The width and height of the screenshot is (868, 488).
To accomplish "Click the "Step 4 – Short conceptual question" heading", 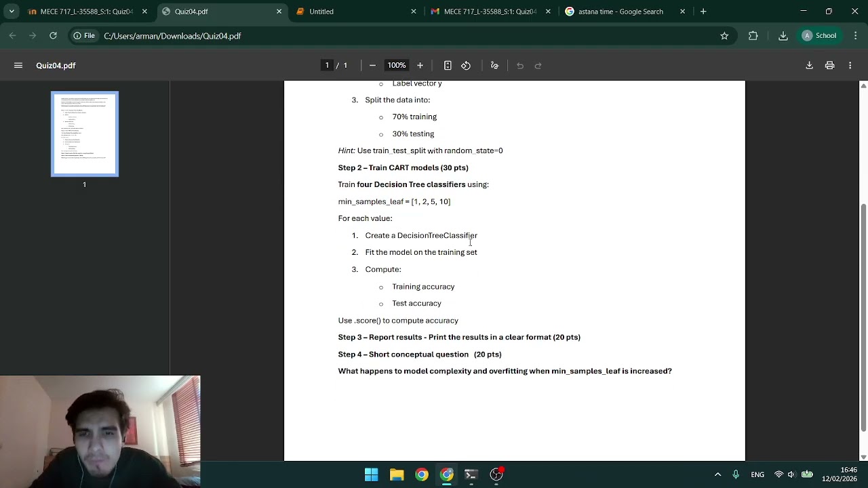I will coord(420,354).
